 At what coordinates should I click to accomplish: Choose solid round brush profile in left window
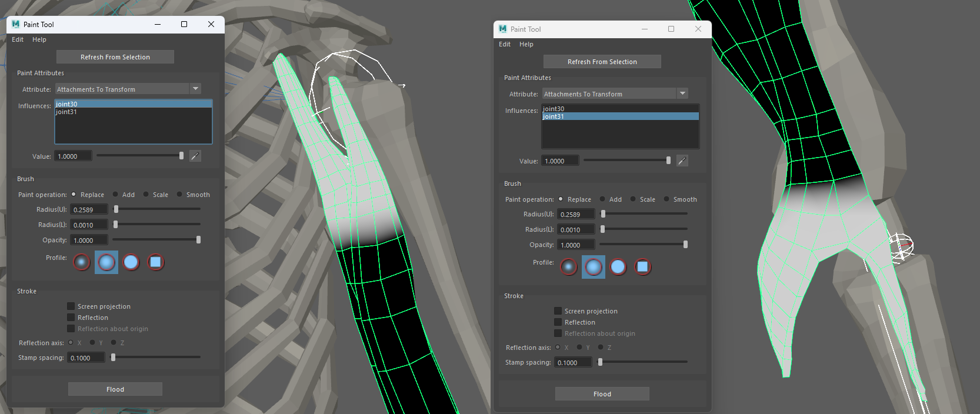click(x=131, y=262)
